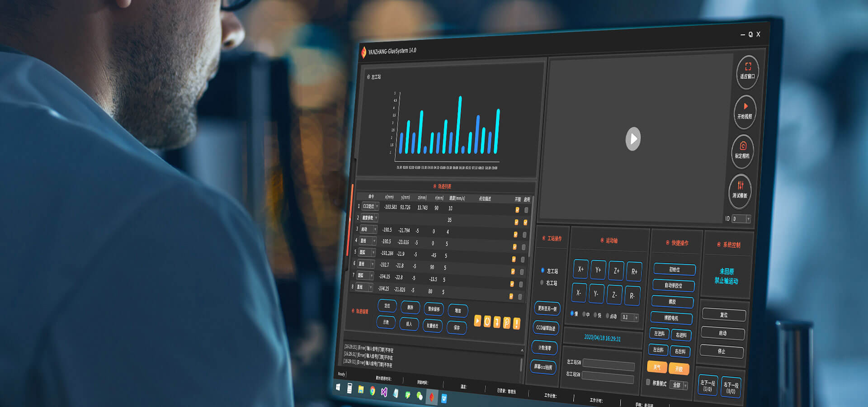This screenshot has width=868, height=407.
Task: Jog the Z- axis button
Action: coord(614,295)
